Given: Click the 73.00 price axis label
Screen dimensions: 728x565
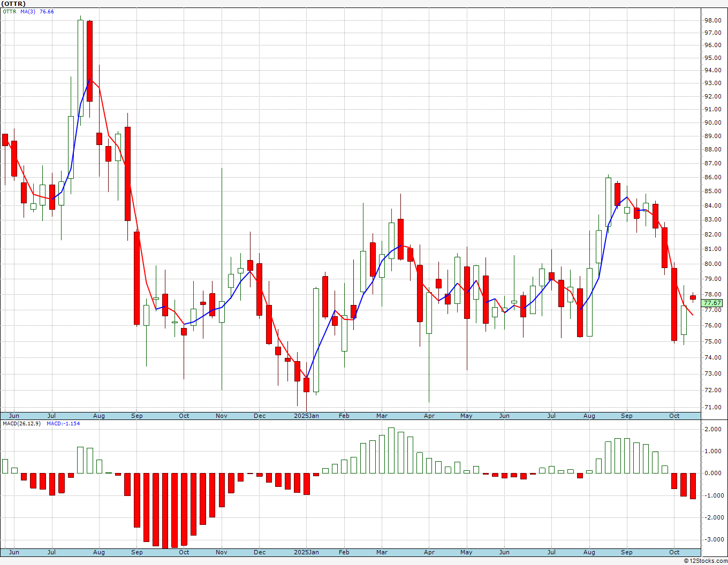Looking at the screenshot, I should tap(712, 374).
